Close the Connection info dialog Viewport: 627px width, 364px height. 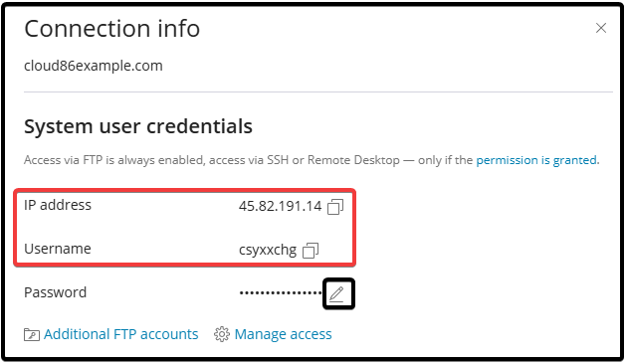click(x=600, y=28)
